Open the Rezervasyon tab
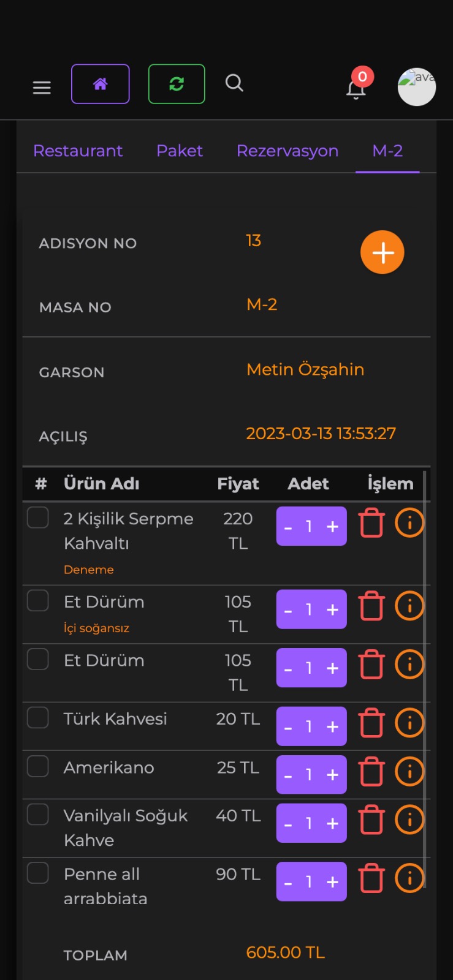This screenshot has height=980, width=453. tap(287, 151)
